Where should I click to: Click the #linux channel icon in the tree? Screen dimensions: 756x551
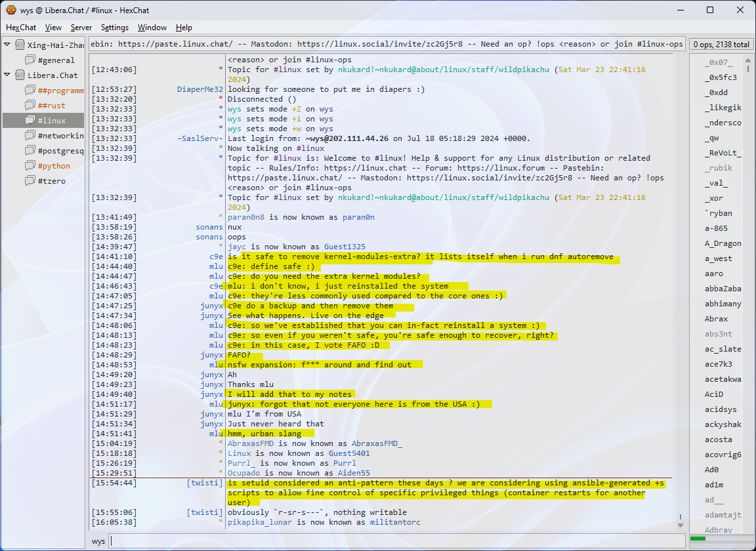[x=30, y=121]
